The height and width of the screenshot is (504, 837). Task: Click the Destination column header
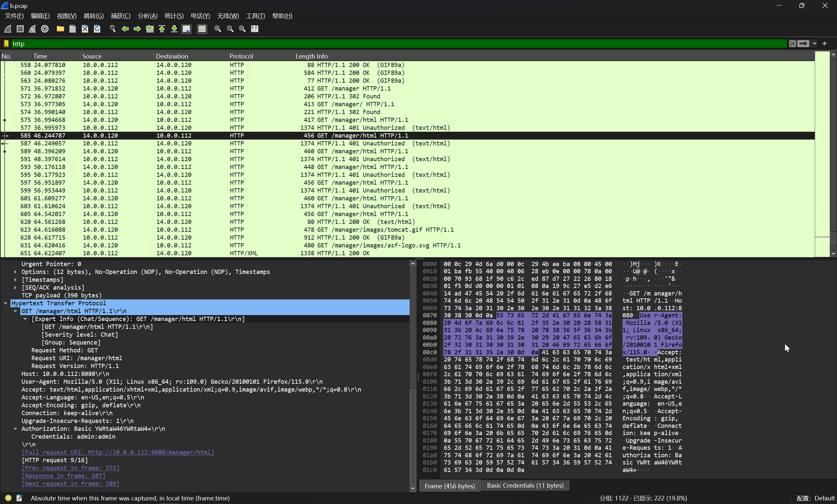click(191, 56)
